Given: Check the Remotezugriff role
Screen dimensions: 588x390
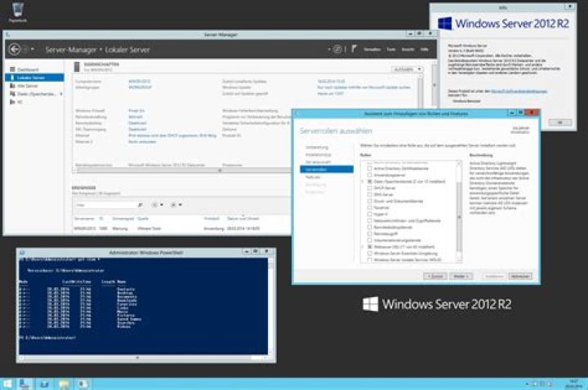Looking at the screenshot, I should click(x=369, y=234).
